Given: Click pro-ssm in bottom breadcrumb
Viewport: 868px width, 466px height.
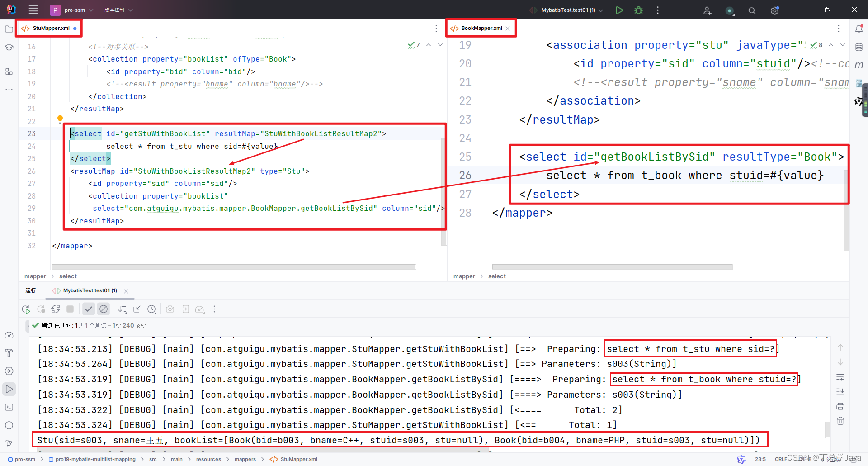Looking at the screenshot, I should [x=25, y=459].
